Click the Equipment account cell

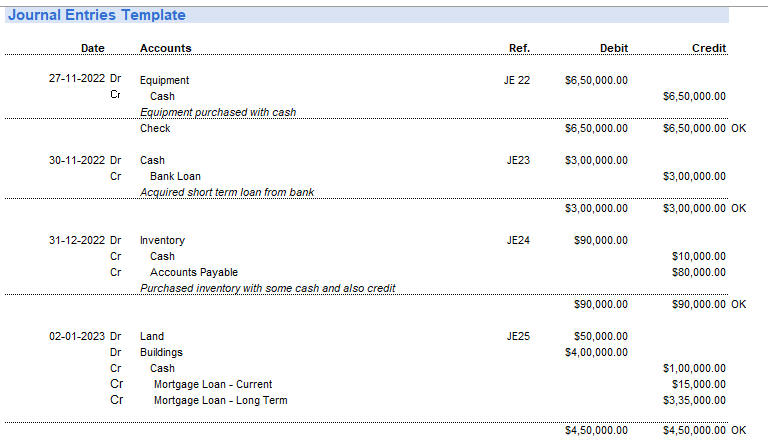(165, 80)
